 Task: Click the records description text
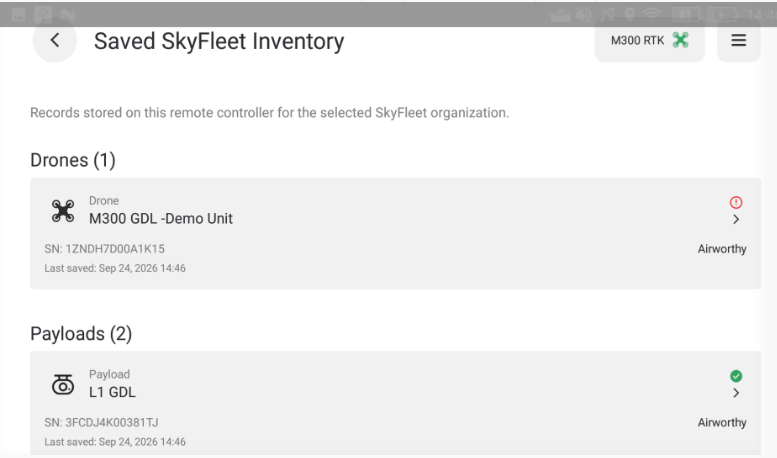pos(270,113)
